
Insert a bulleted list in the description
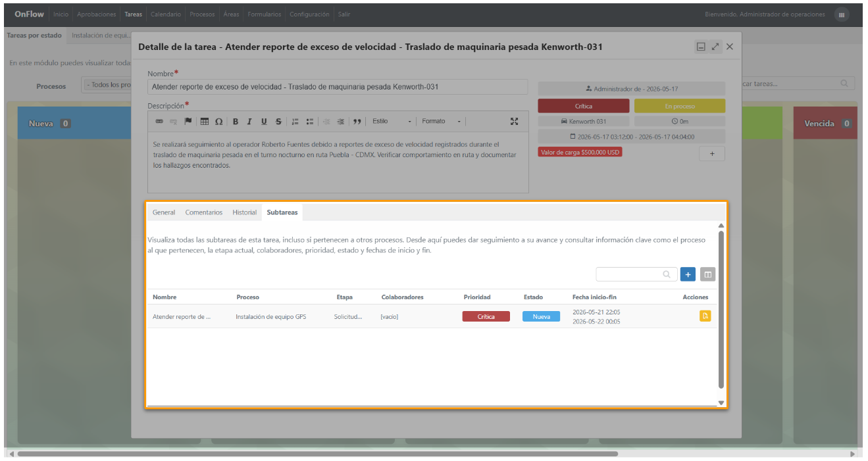(x=309, y=122)
